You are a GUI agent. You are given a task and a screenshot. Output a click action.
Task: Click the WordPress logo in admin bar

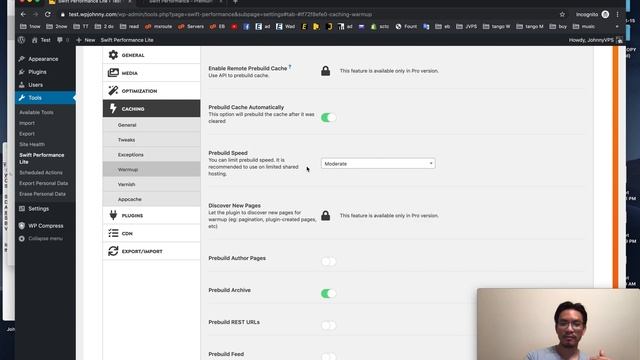(22, 40)
